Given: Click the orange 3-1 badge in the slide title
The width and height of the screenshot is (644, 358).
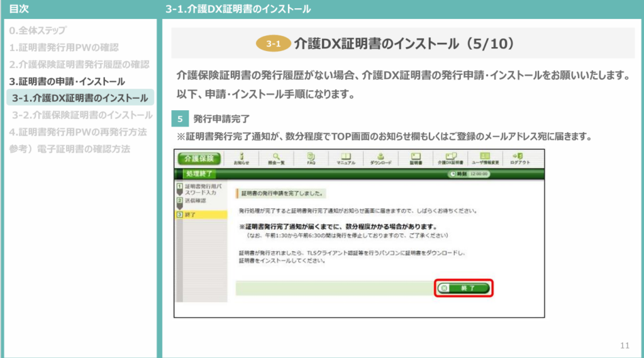Looking at the screenshot, I should pos(273,43).
